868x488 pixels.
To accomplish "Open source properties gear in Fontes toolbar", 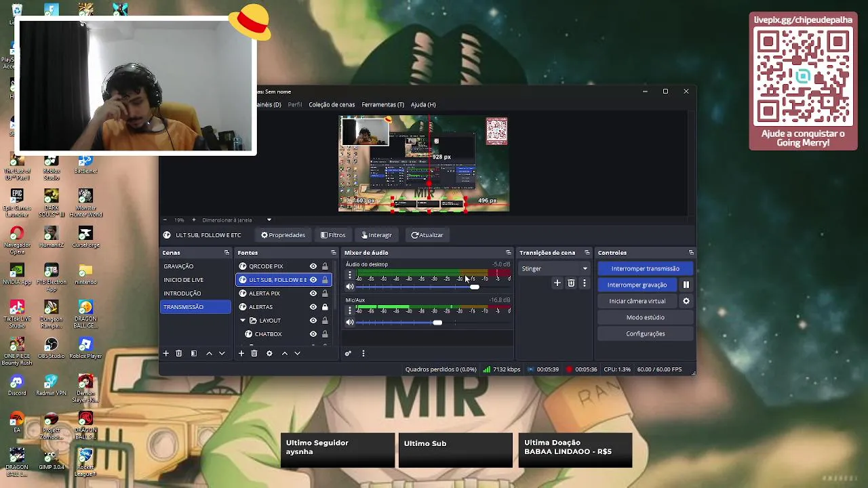I will 269,353.
